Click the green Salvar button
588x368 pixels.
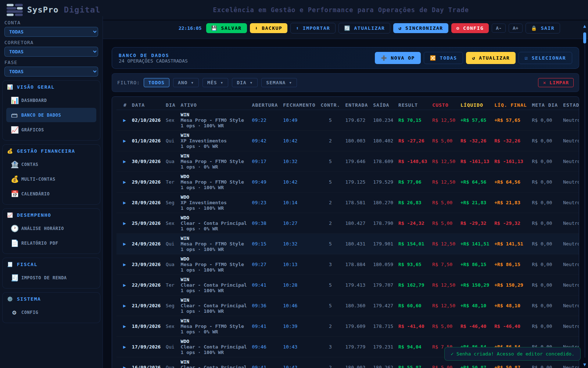click(x=226, y=28)
